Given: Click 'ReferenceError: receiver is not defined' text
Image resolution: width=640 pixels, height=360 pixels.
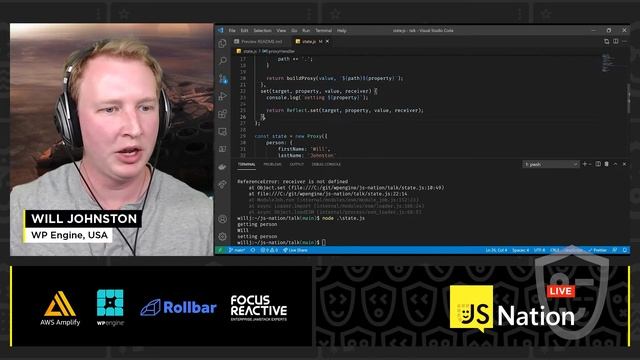Looking at the screenshot, I should 293,182.
